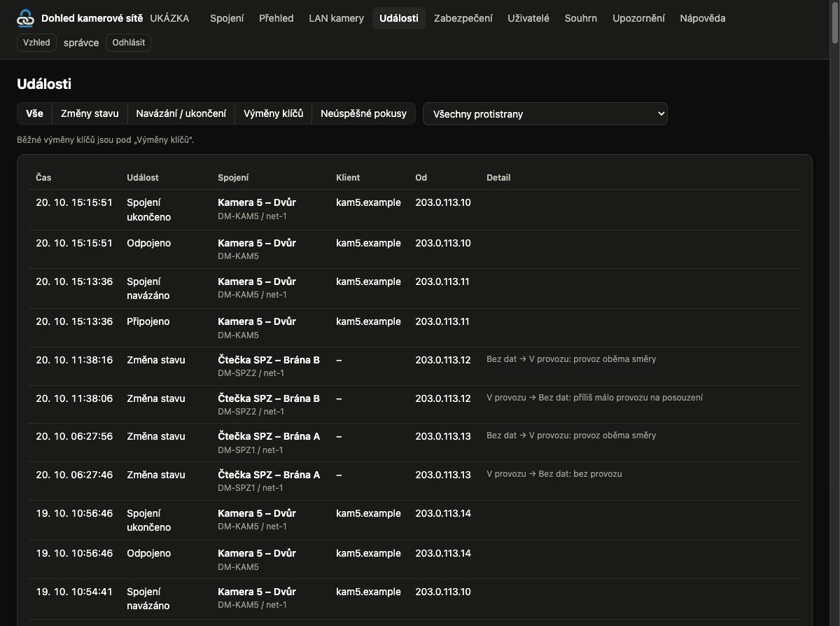Click Čtečka SPZ – Brána A at 06:27:46
The image size is (840, 626).
point(269,475)
